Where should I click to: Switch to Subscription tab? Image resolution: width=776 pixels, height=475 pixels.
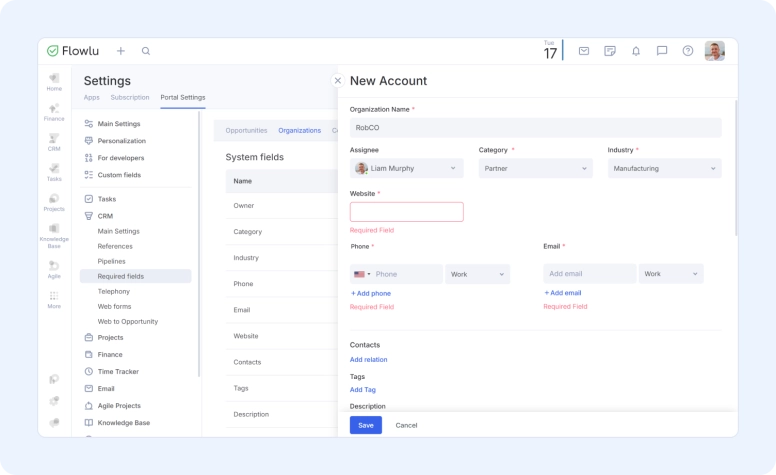130,97
